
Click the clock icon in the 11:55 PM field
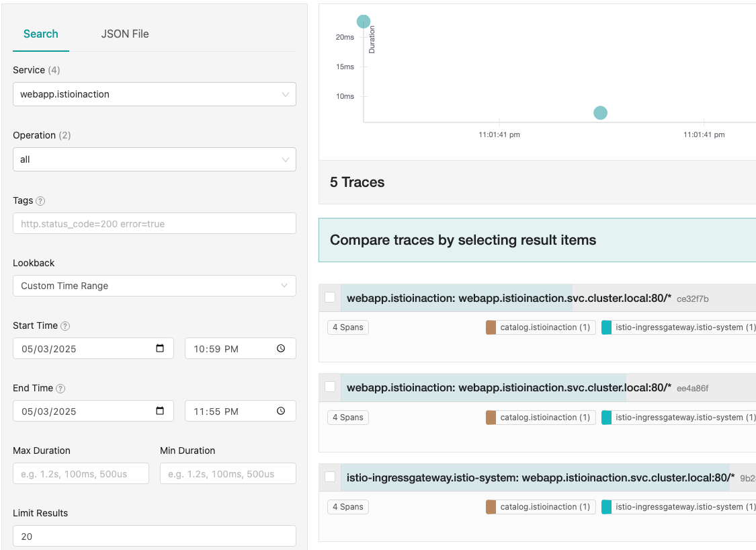pos(281,411)
